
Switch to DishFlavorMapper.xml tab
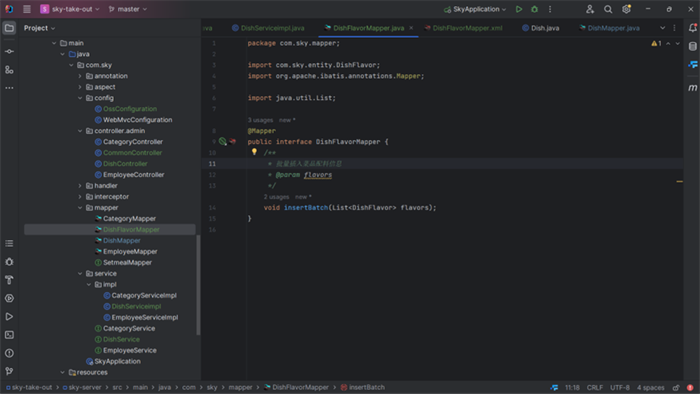coord(463,28)
